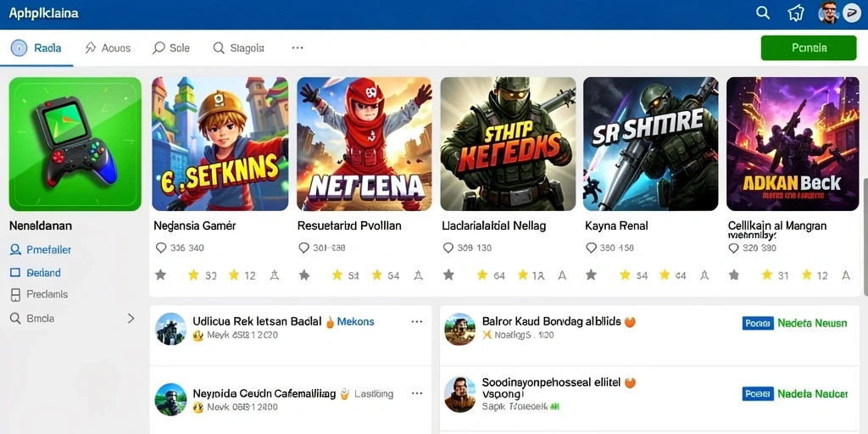Click the green Poncla button
Screen dimensions: 868x434
[x=809, y=47]
